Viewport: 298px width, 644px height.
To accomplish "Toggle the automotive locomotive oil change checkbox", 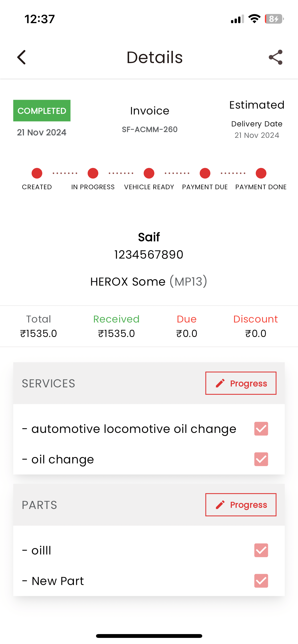I will click(x=261, y=429).
